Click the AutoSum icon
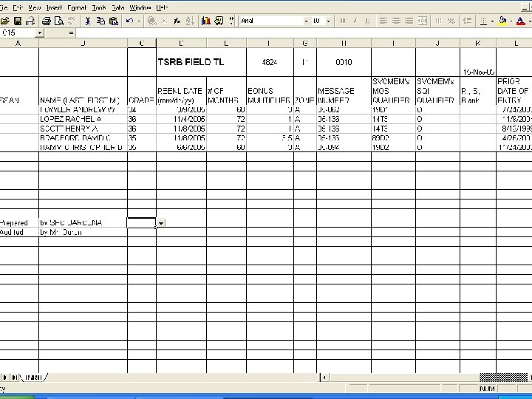This screenshot has height=399, width=532. [165, 21]
